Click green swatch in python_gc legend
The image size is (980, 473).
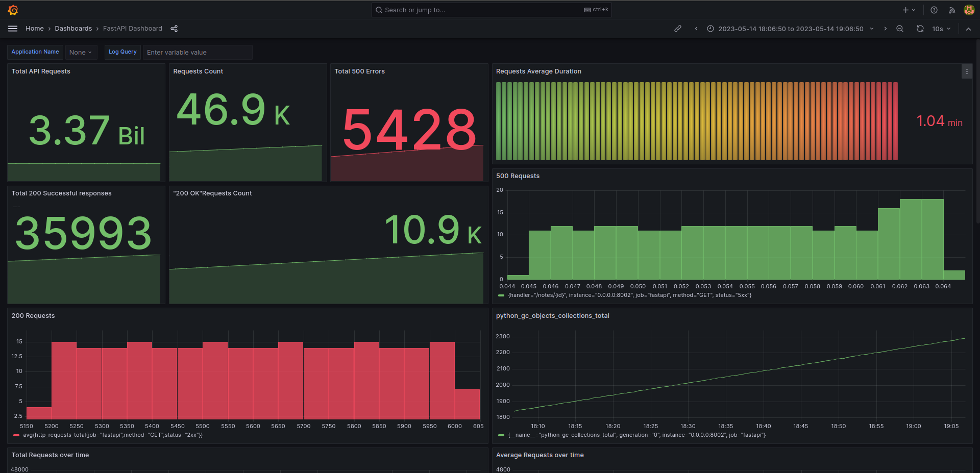point(501,435)
